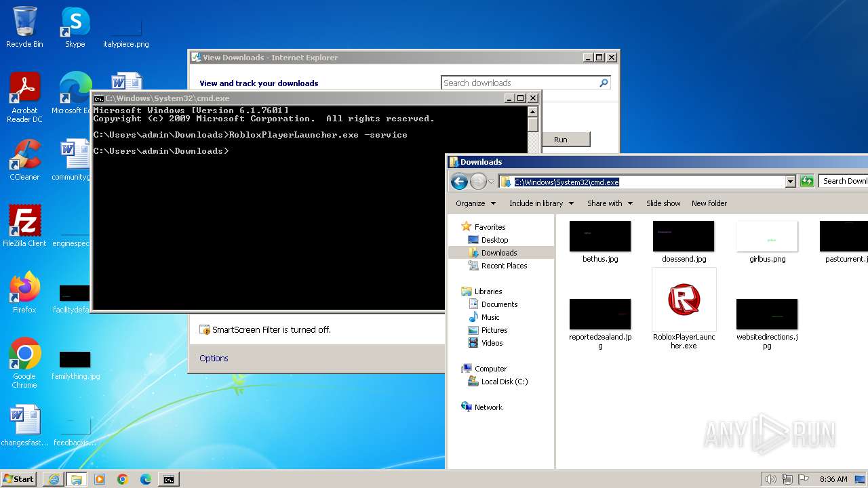Select girlbus.png thumbnail
Viewport: 868px width, 488px height.
[768, 242]
